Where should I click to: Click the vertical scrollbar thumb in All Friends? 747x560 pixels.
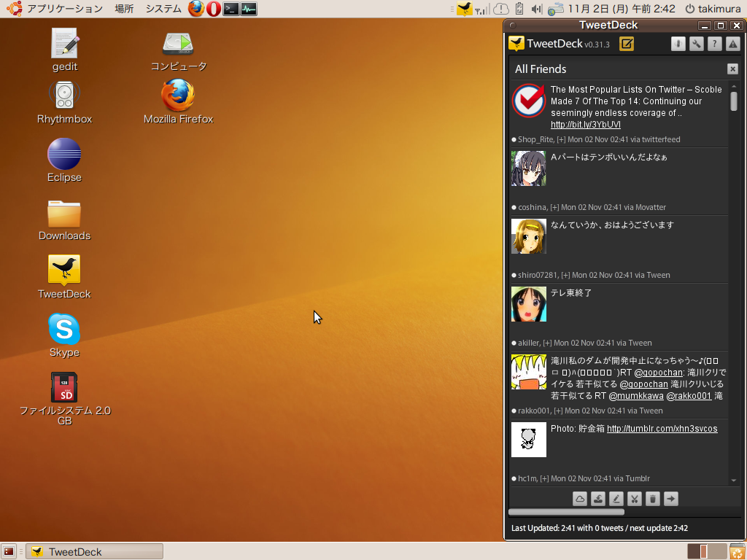coord(734,101)
